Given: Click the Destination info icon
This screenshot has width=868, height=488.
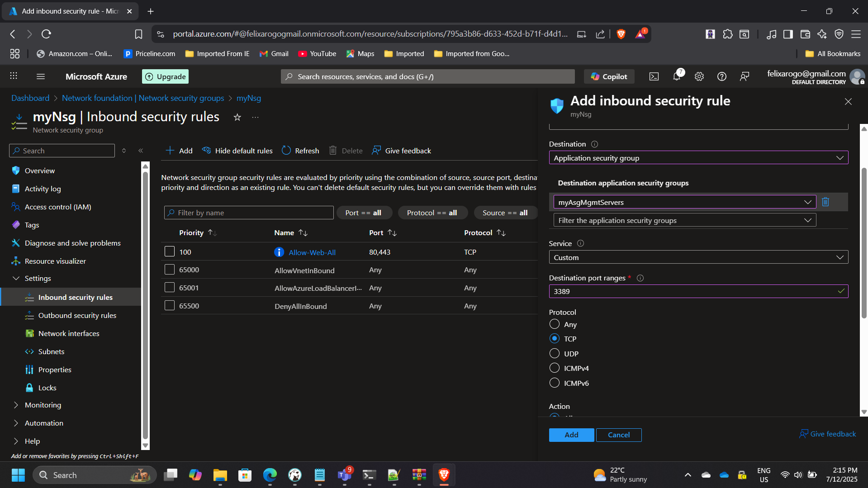Looking at the screenshot, I should pos(594,144).
